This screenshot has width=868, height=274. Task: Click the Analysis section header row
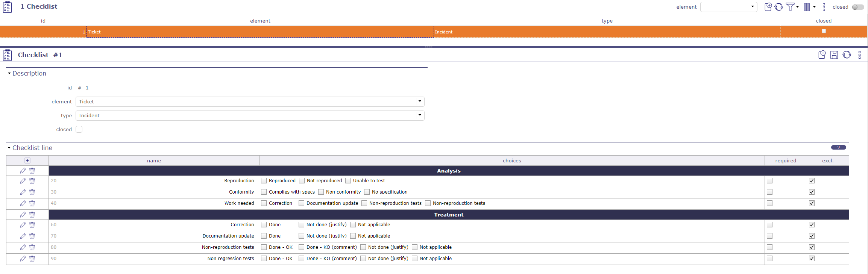point(449,171)
